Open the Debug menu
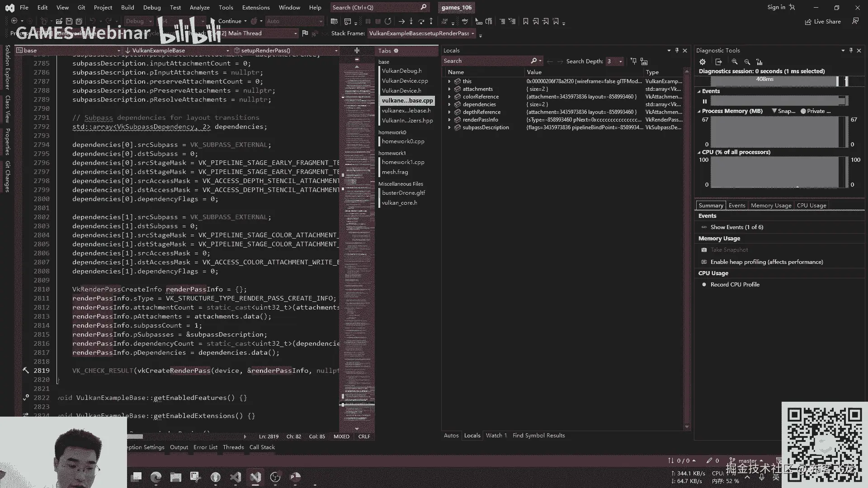 pyautogui.click(x=152, y=7)
